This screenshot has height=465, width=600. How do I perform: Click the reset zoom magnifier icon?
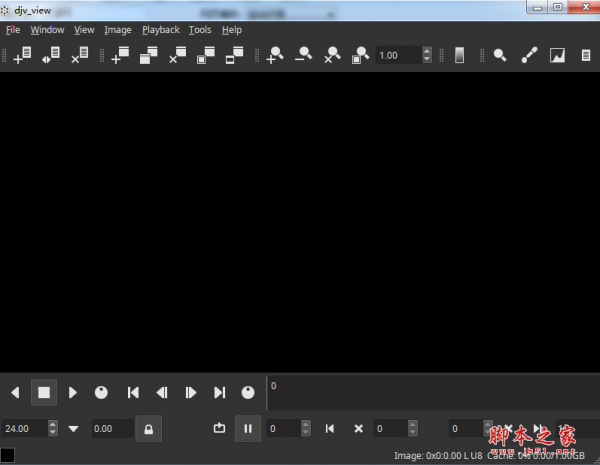(x=332, y=55)
